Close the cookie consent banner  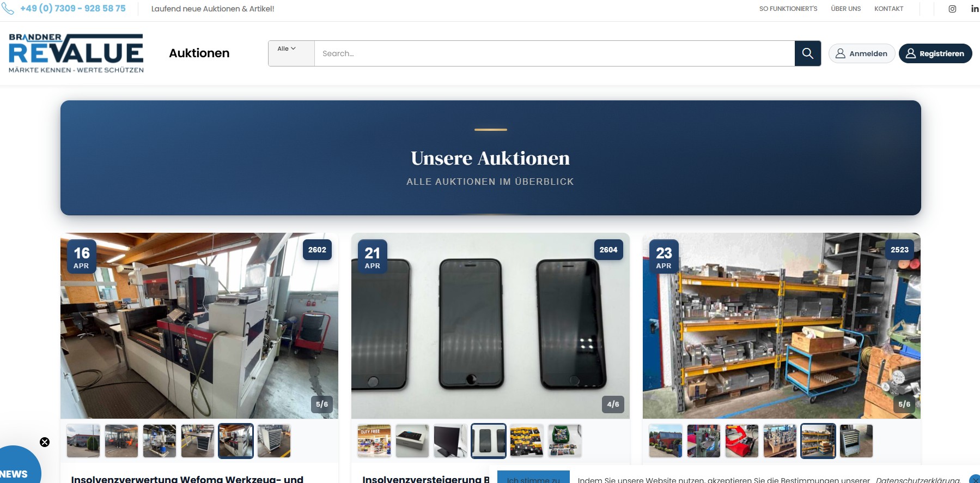[x=975, y=479]
